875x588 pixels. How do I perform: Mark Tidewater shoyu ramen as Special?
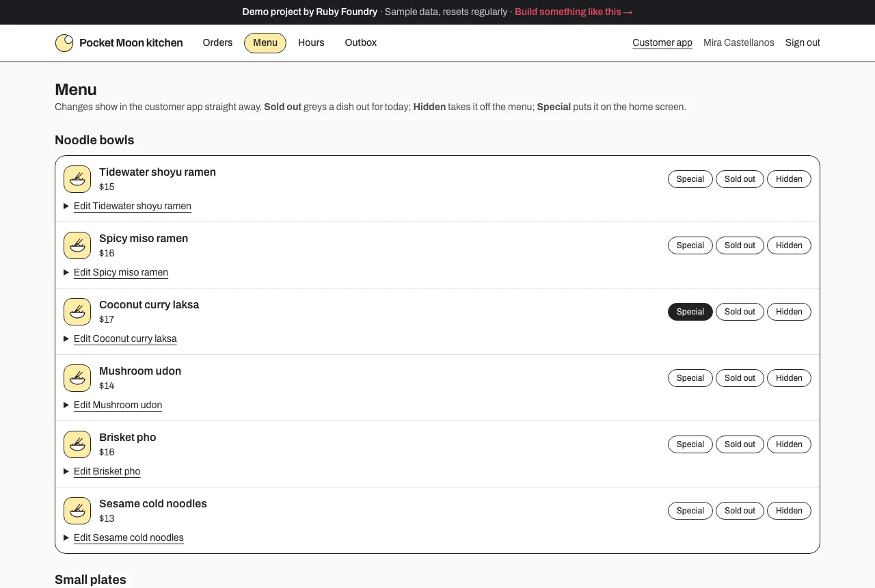(690, 179)
